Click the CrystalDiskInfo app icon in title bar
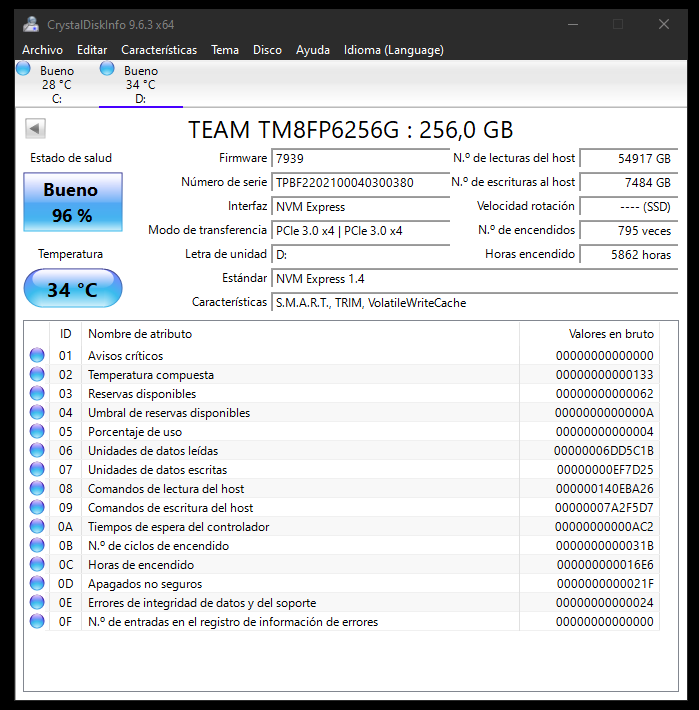 (x=31, y=24)
